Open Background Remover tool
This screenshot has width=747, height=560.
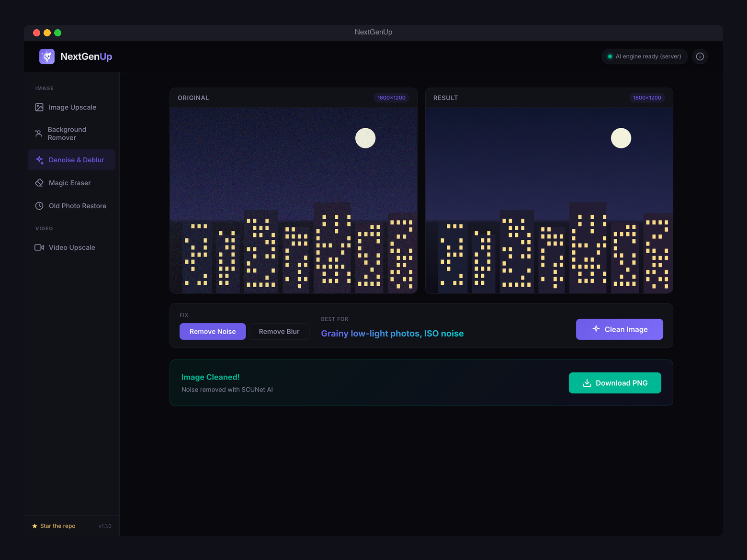click(x=72, y=134)
